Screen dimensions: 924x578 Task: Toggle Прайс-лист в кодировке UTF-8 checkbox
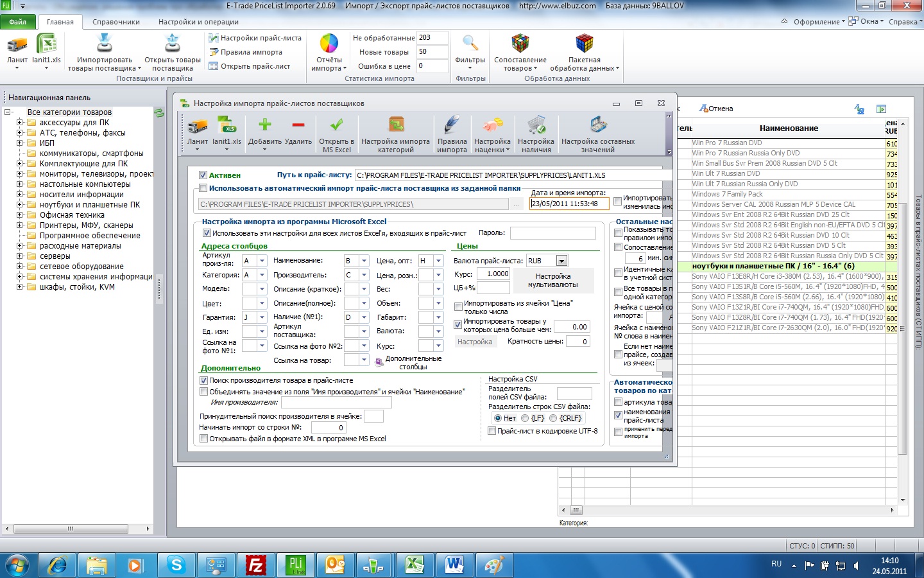[x=492, y=431]
